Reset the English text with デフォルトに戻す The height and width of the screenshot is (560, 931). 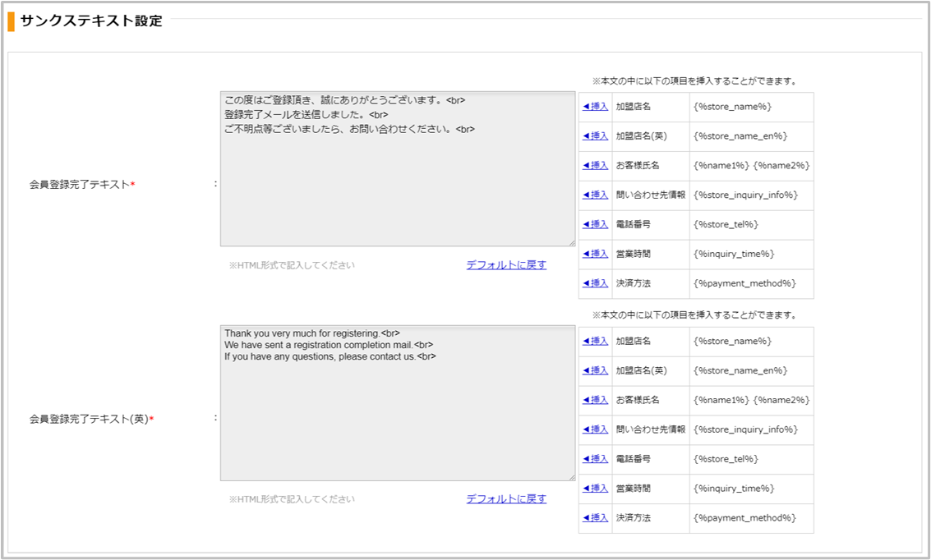coord(506,499)
